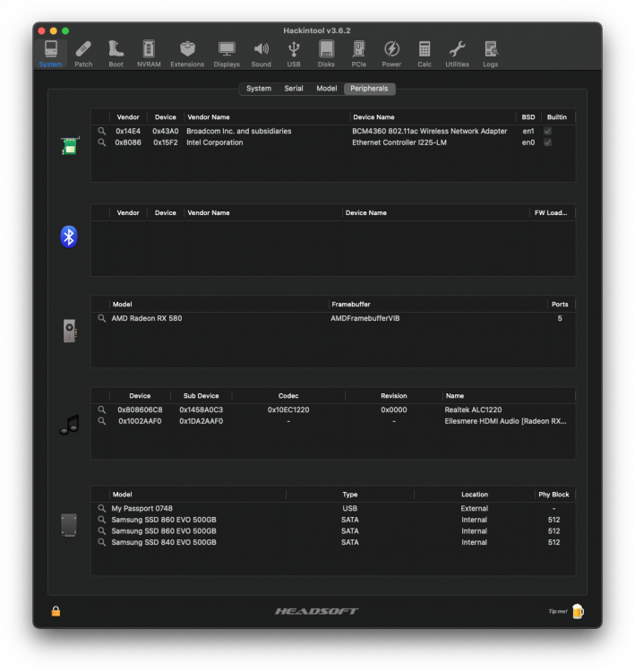Screen dimensions: 635x672
Task: Select the Peripherals tab
Action: coord(369,89)
